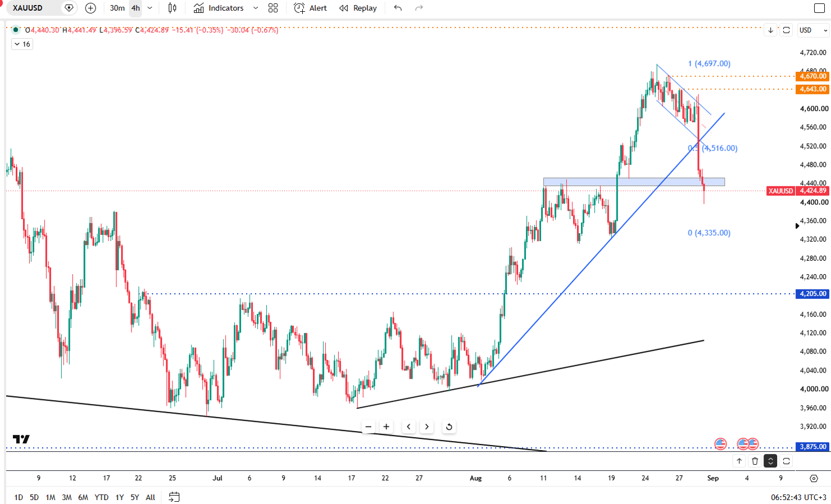Start bar Replay mode
Screen dimensions: 831x504
click(358, 8)
